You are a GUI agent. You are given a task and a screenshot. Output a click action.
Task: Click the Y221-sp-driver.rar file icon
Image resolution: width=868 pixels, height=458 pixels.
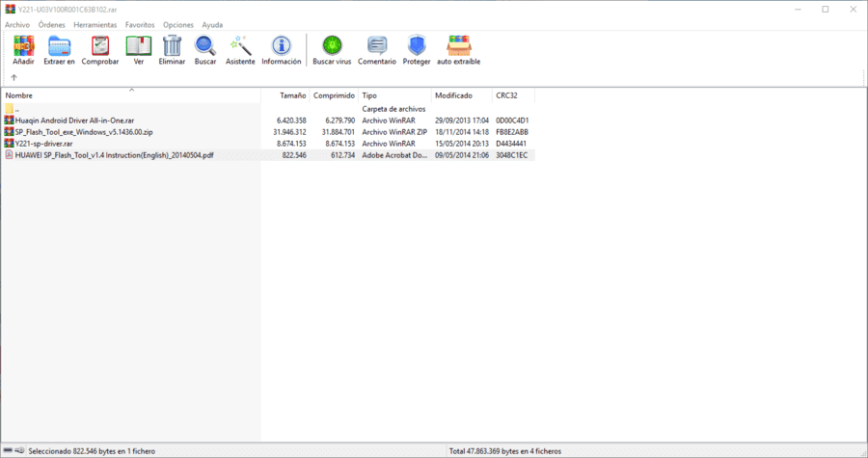point(10,144)
